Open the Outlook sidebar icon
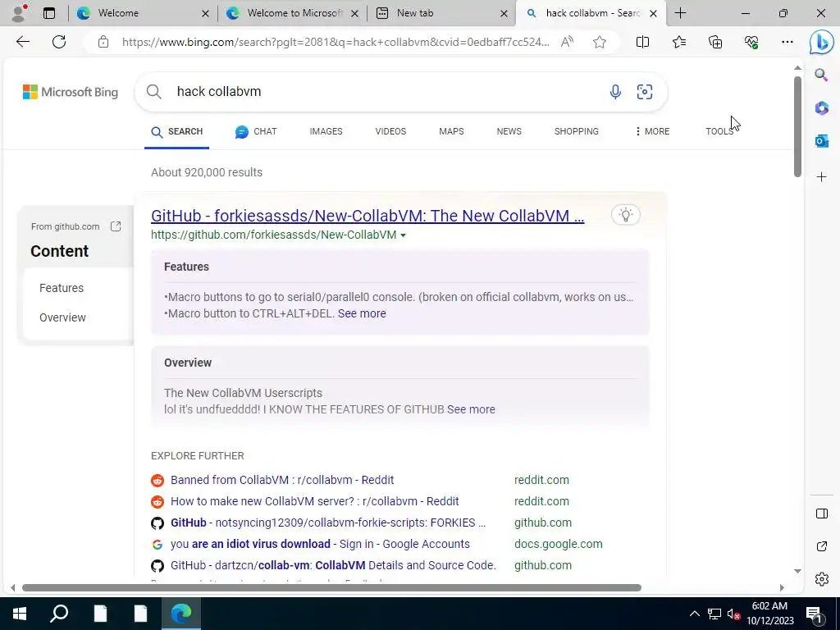 821,141
